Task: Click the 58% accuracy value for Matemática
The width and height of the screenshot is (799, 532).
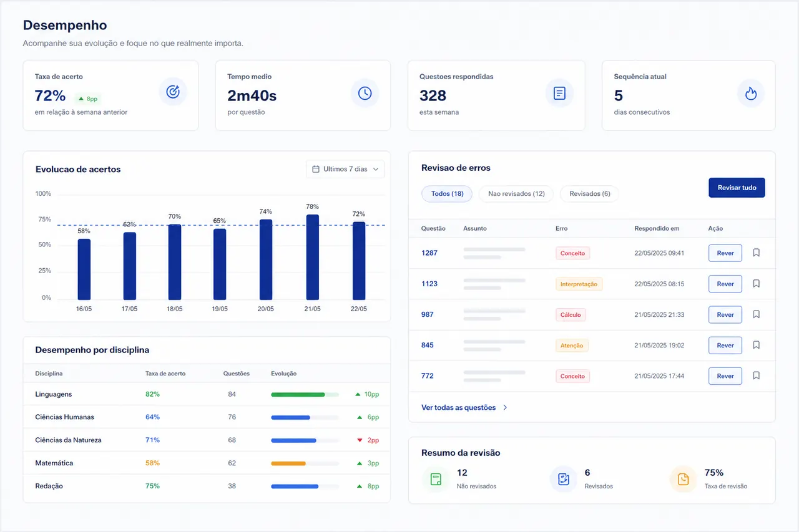Action: tap(152, 463)
